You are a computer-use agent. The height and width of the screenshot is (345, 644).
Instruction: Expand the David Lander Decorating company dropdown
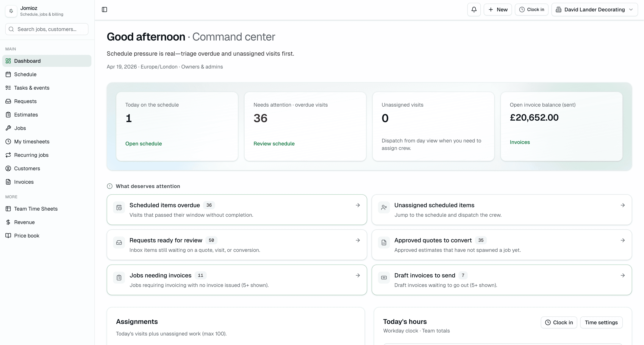[595, 10]
